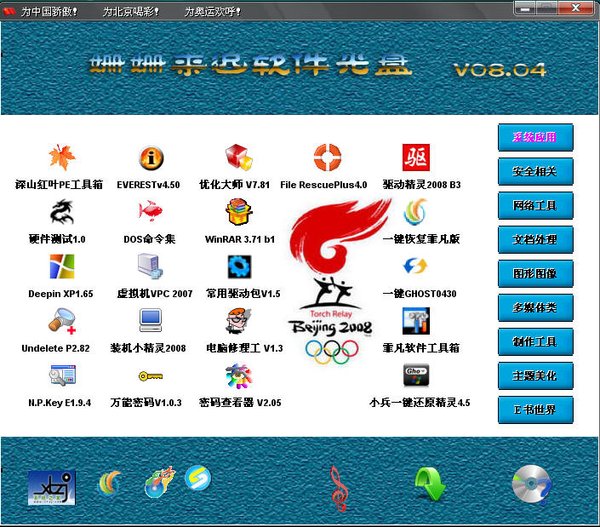The height and width of the screenshot is (527, 600).
Task: Open 虚拟机VPC 2007 computer tower icon
Action: (x=150, y=266)
